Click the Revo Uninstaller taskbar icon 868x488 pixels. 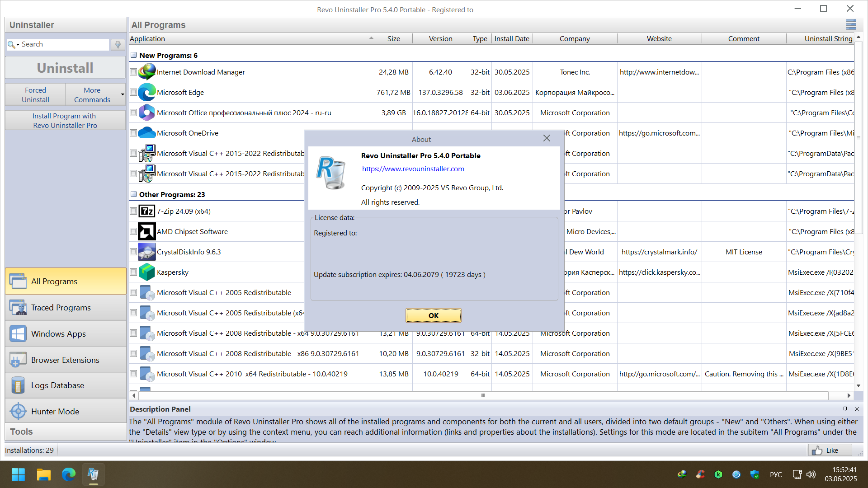(94, 474)
